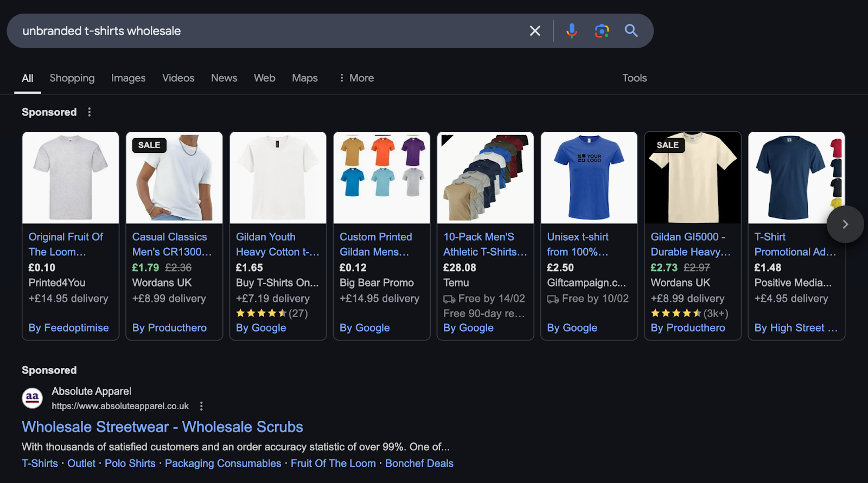
Task: Open the Polo Shirts sitelink
Action: pyautogui.click(x=130, y=463)
